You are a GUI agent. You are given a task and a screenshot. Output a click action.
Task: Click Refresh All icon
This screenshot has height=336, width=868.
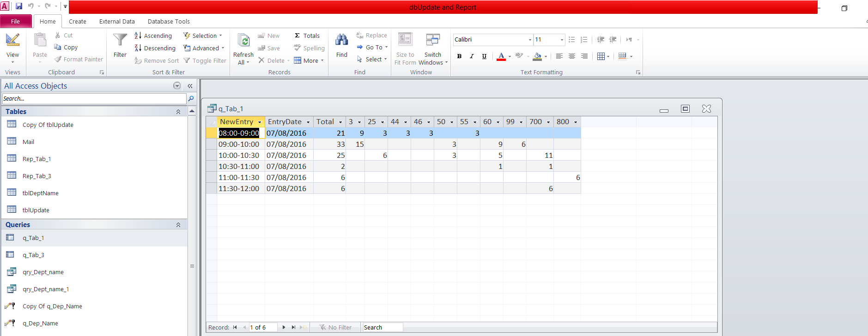tap(243, 40)
